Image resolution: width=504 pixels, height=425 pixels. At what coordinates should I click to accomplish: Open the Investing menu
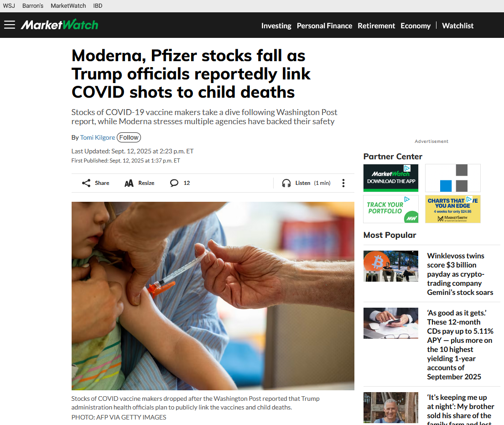click(276, 26)
